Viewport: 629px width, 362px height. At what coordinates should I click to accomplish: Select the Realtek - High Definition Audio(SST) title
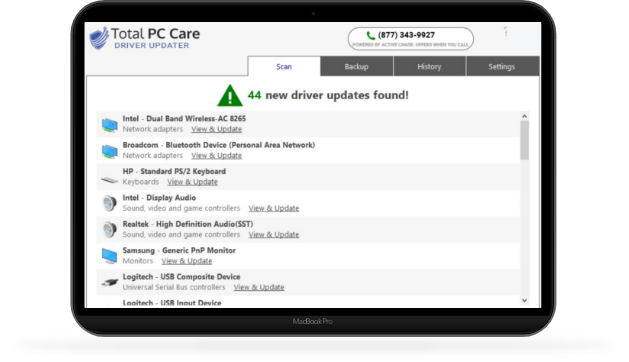(x=188, y=224)
